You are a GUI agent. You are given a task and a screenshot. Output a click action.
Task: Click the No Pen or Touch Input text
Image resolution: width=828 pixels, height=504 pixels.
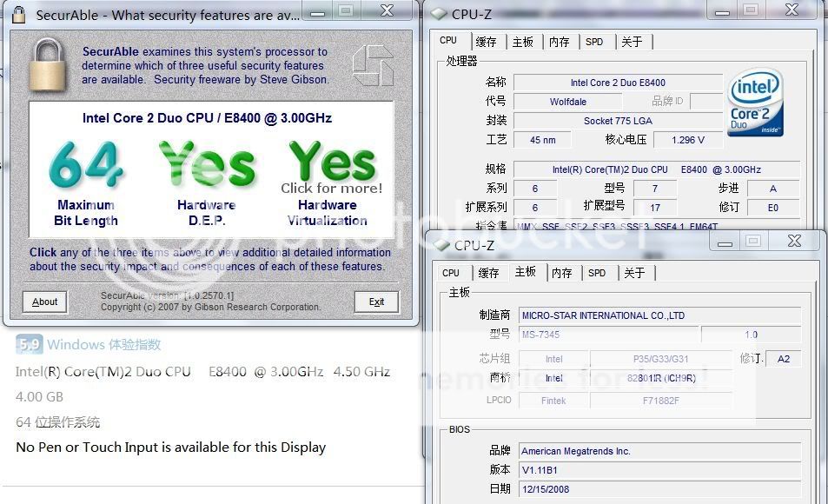click(170, 448)
